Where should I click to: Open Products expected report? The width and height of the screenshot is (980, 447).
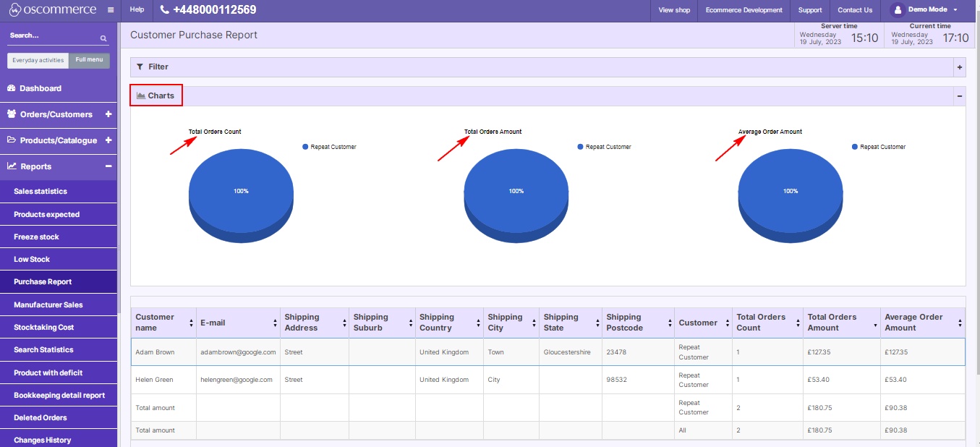click(x=58, y=214)
